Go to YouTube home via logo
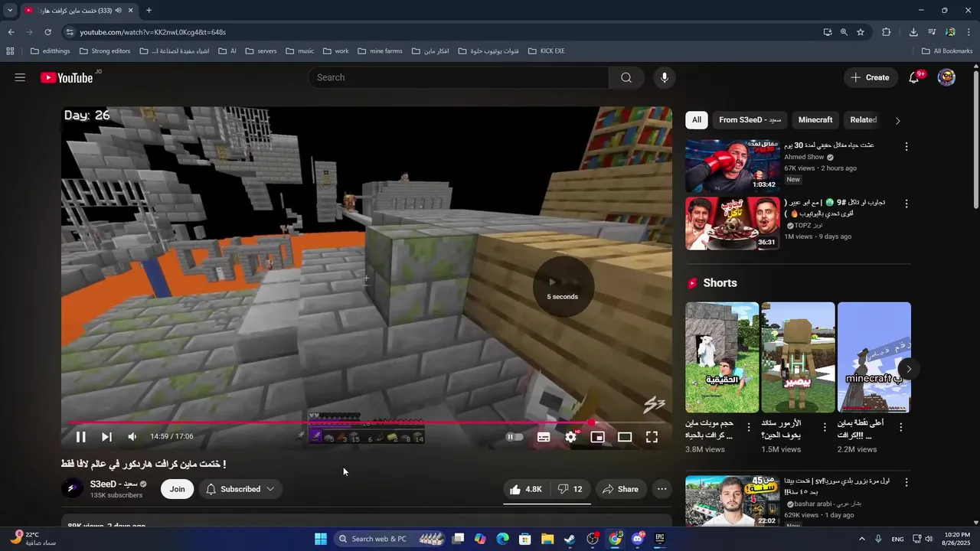The image size is (980, 551). [x=67, y=77]
